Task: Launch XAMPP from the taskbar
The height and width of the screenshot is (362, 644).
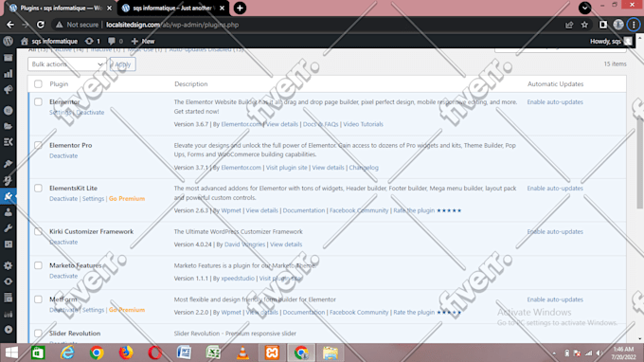Action: [272, 353]
